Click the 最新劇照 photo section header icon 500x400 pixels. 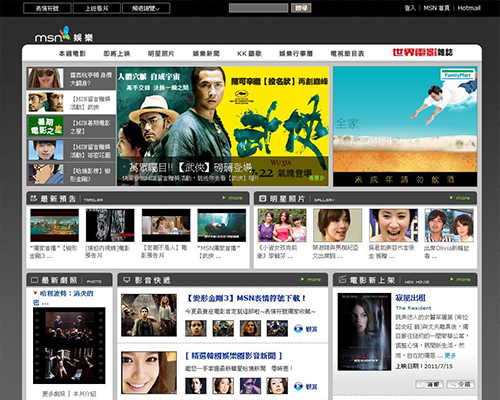pos(34,280)
